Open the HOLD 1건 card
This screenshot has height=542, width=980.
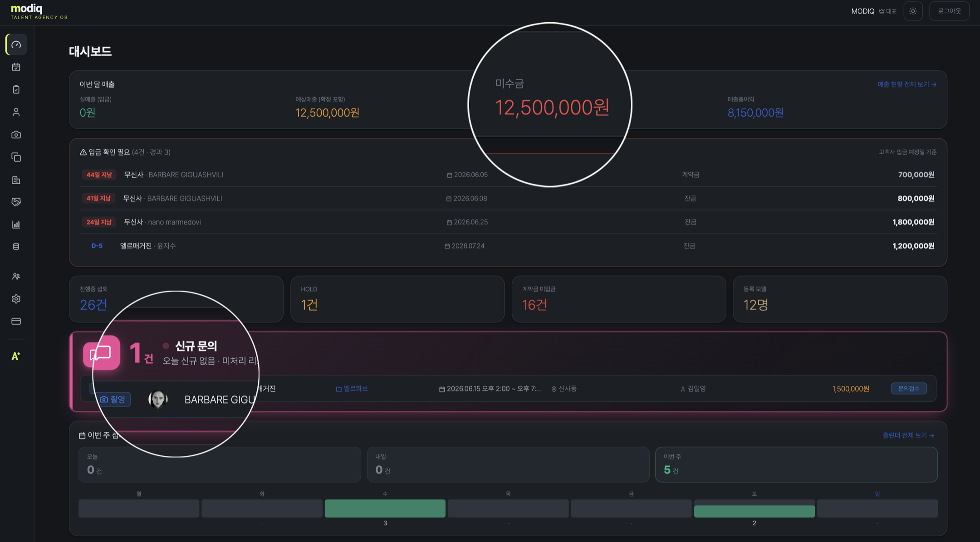tap(397, 299)
